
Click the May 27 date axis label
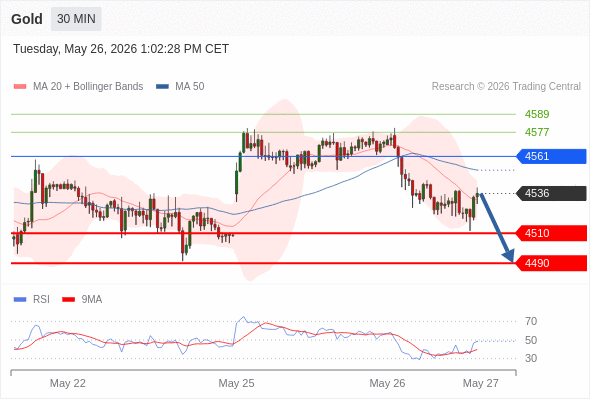pos(481,383)
